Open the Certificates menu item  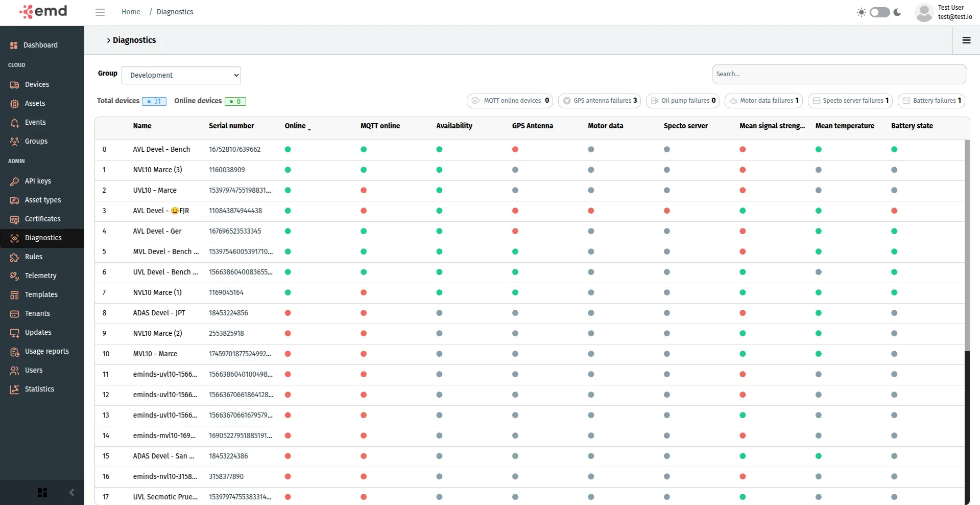pyautogui.click(x=42, y=219)
